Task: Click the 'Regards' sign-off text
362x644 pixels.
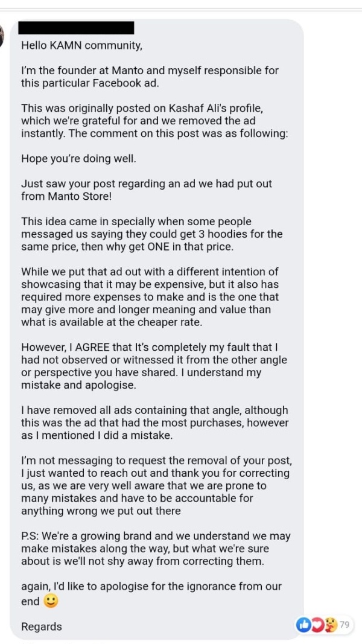Action: [42, 626]
